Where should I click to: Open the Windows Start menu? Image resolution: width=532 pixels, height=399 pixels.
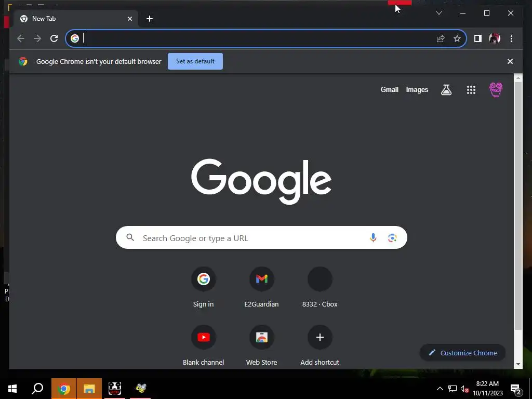[12, 389]
